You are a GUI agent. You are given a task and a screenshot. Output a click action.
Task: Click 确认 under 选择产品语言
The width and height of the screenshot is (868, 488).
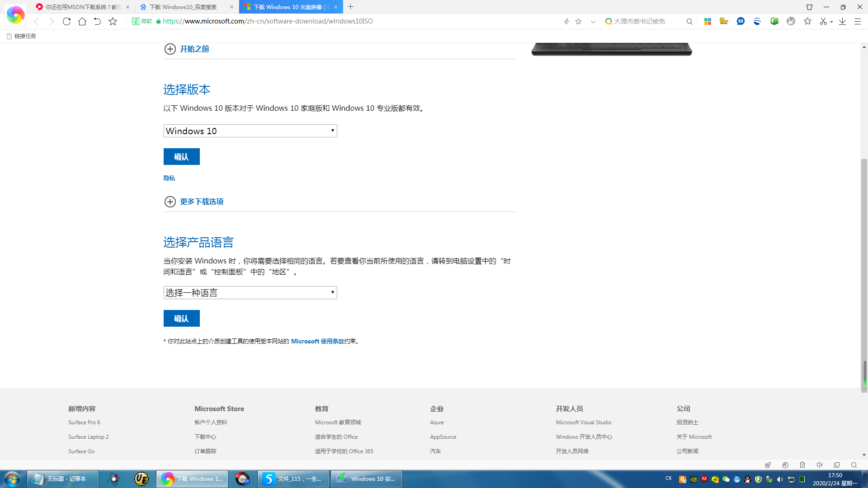coord(181,319)
